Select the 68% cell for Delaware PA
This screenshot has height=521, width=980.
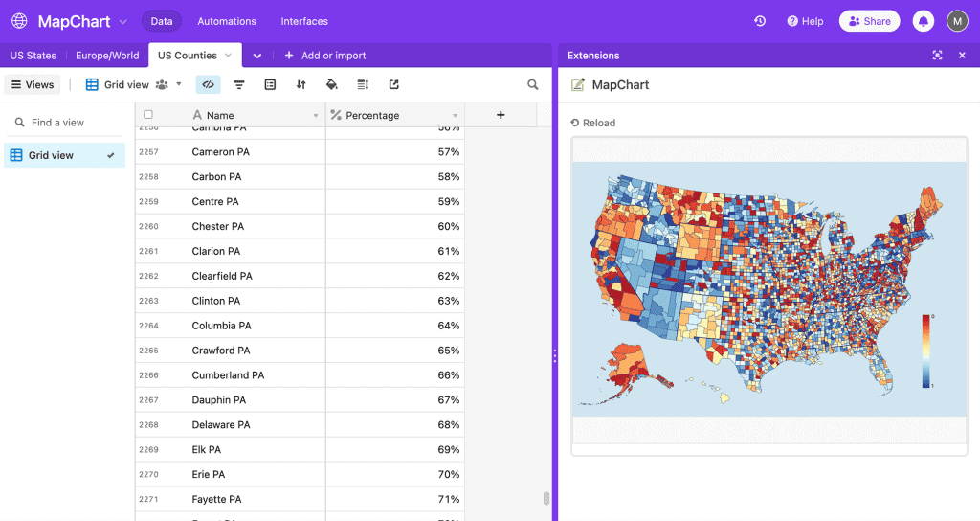pyautogui.click(x=395, y=424)
